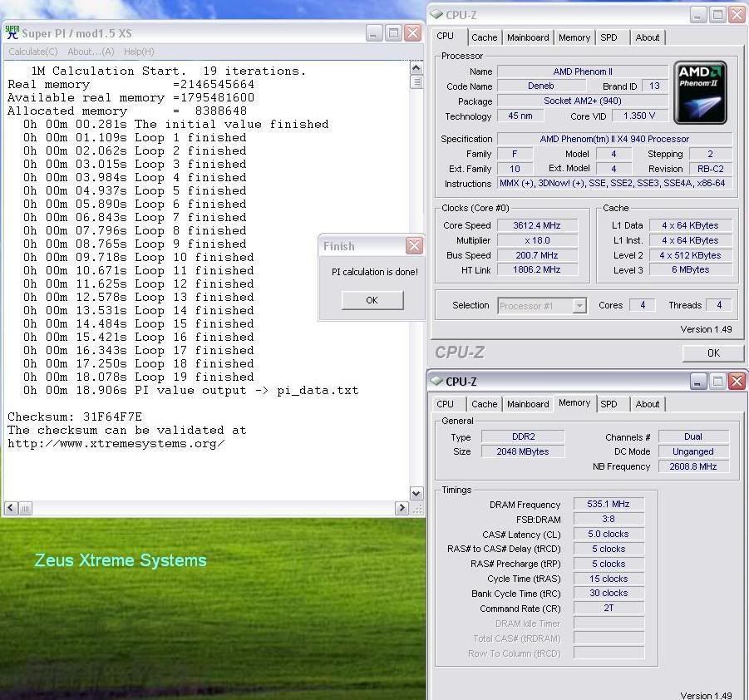This screenshot has height=700, width=749.
Task: Open the Calculate(C) menu in Super PI
Action: (33, 52)
